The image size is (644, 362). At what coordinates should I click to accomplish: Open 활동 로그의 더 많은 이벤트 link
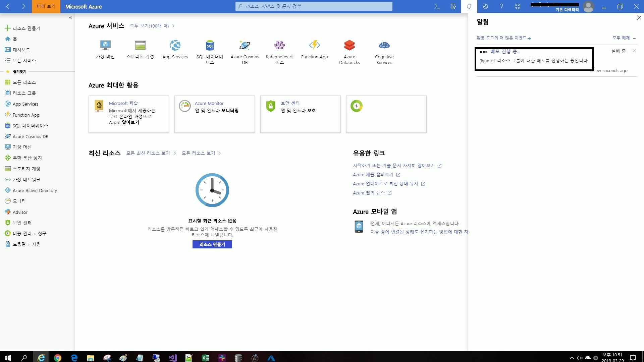503,38
